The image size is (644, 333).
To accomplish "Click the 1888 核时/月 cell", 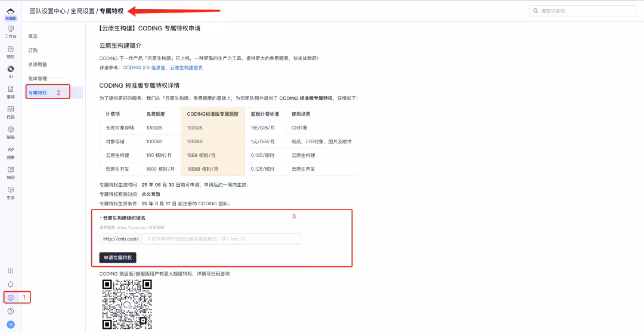I will point(202,155).
